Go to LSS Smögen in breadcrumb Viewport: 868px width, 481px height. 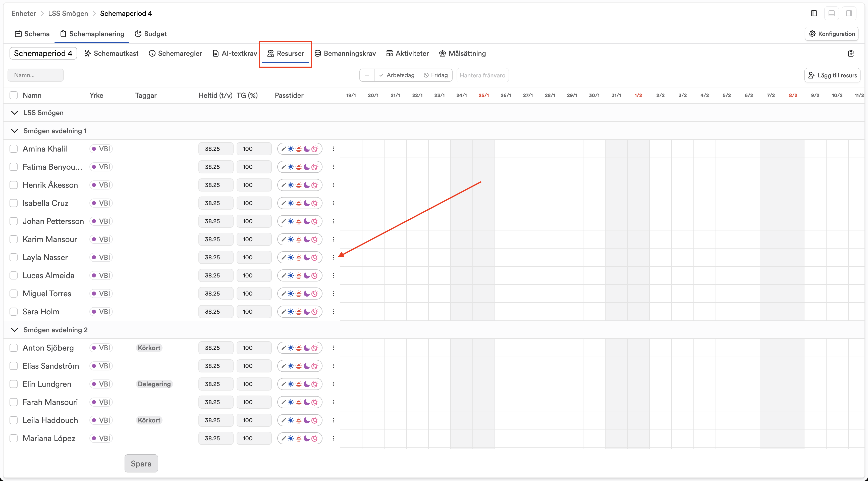[x=68, y=14]
